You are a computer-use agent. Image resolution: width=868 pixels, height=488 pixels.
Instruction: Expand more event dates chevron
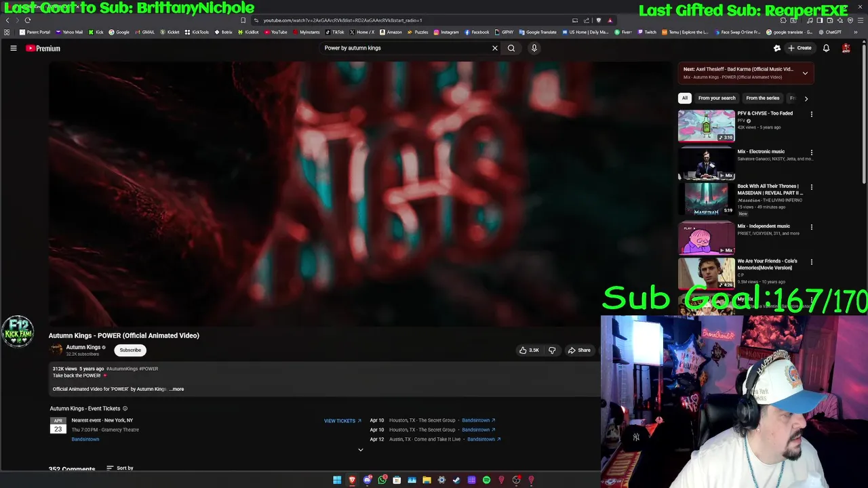(x=361, y=450)
